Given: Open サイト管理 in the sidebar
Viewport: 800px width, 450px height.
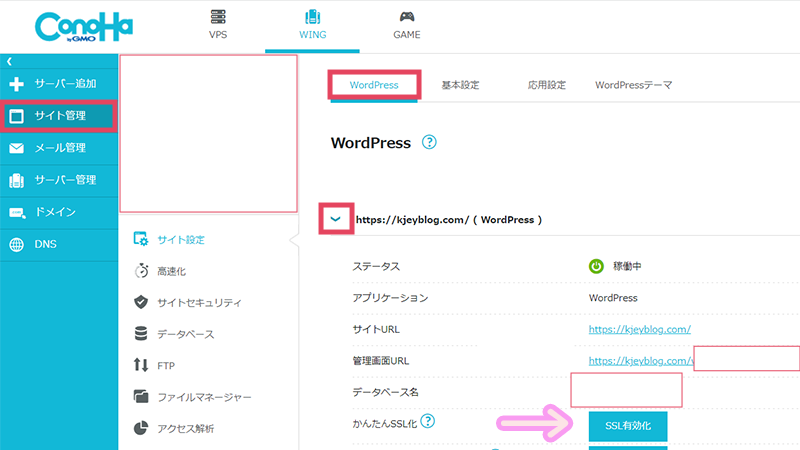Looking at the screenshot, I should pyautogui.click(x=59, y=116).
